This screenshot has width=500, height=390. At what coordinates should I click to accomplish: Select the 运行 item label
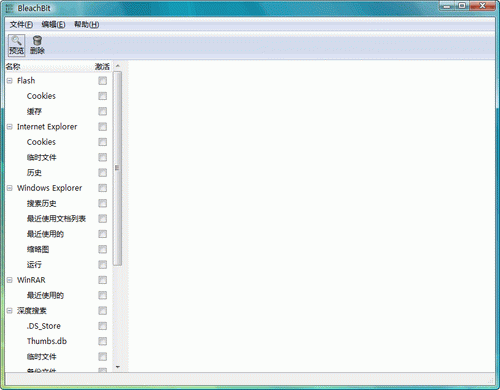34,265
